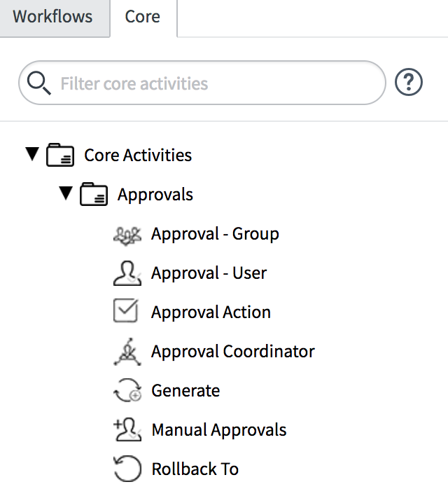Select the Approval - Group activity label

point(215,234)
